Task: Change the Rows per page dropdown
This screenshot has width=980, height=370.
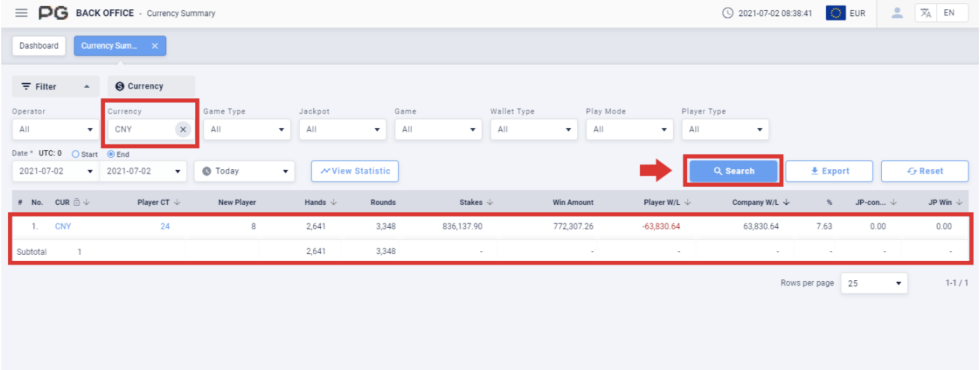Action: [874, 283]
